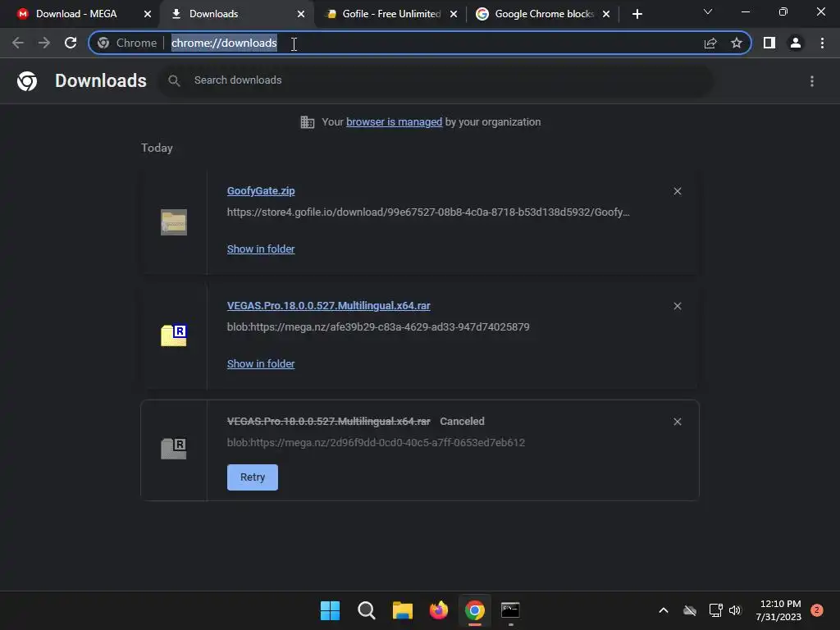This screenshot has height=630, width=840.
Task: Open network settings tray icon
Action: pos(715,610)
